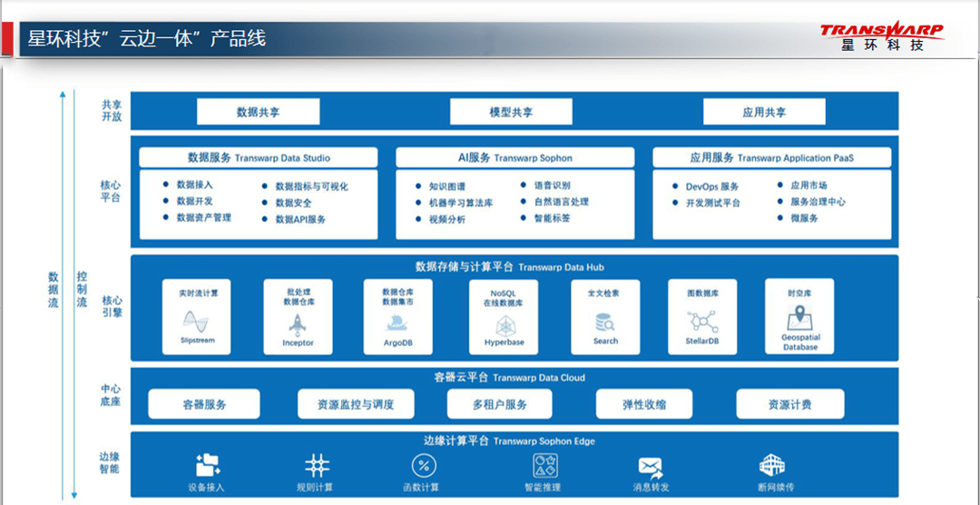Click the 函数计算 percent icon
This screenshot has width=980, height=505.
click(424, 466)
